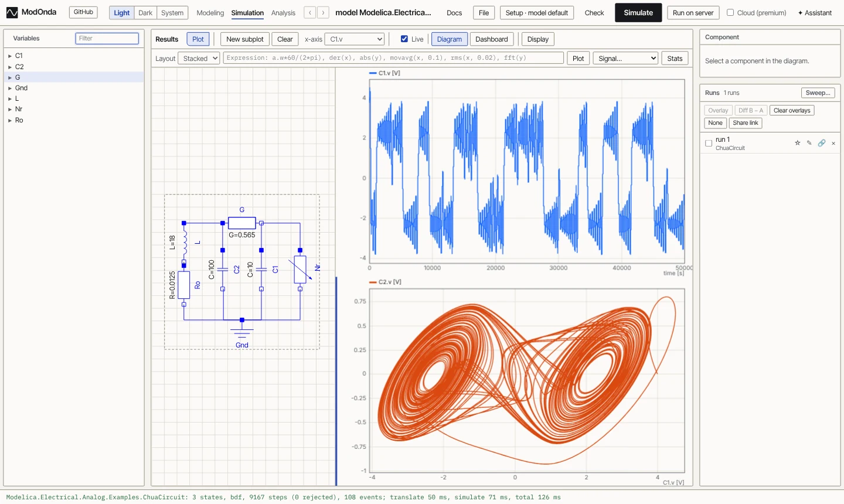The height and width of the screenshot is (504, 844).
Task: Open Setup · model default
Action: point(537,13)
